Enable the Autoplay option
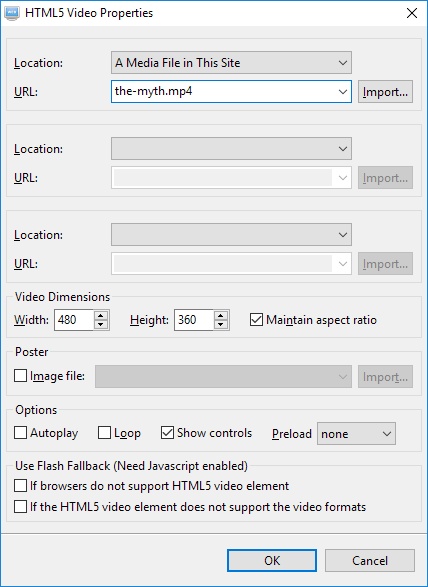This screenshot has width=428, height=587. point(20,433)
